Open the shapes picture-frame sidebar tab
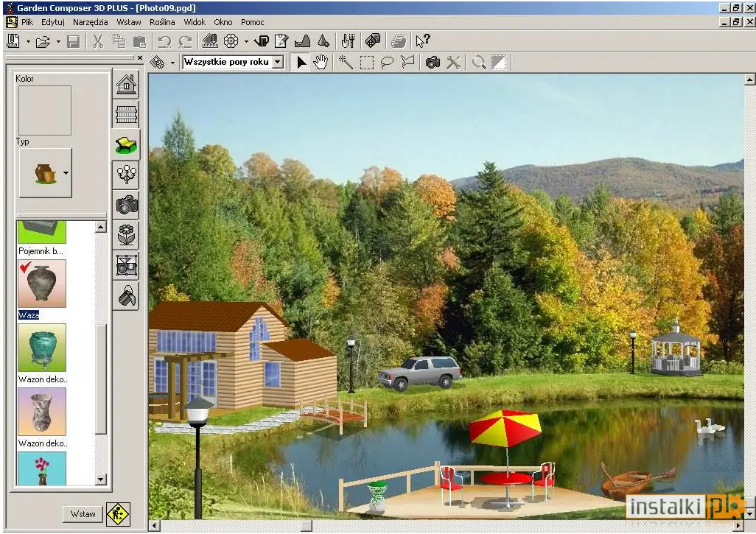The height and width of the screenshot is (534, 756). pos(126,265)
